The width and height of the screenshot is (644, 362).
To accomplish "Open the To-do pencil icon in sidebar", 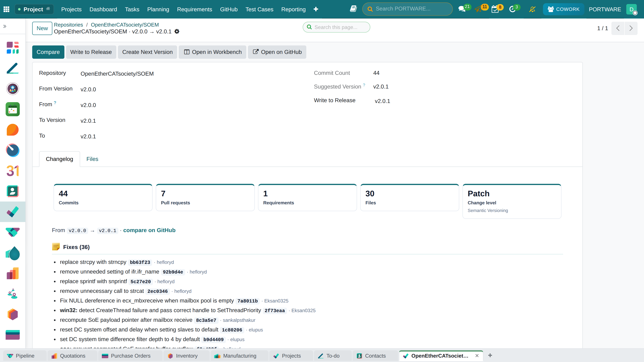I will click(x=12, y=68).
